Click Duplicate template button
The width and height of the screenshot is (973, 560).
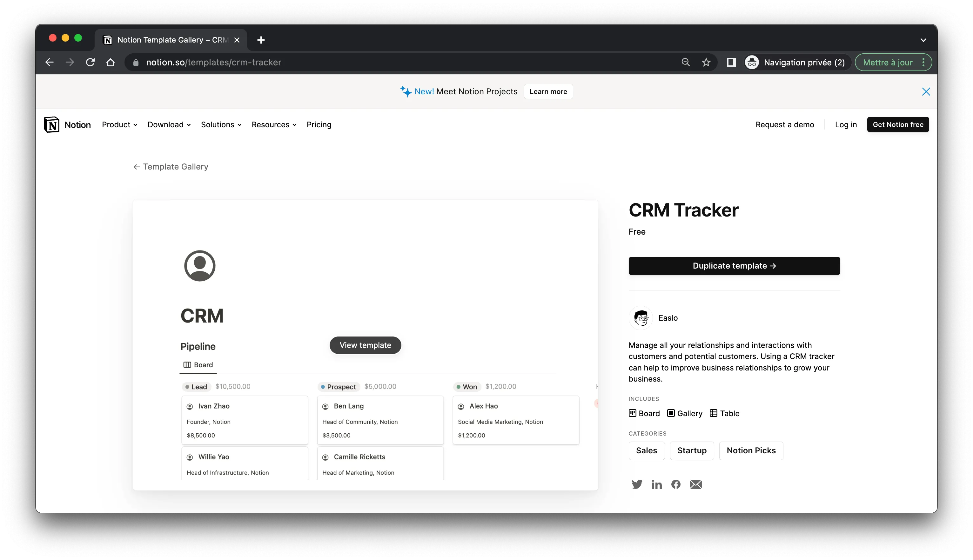[x=734, y=266]
